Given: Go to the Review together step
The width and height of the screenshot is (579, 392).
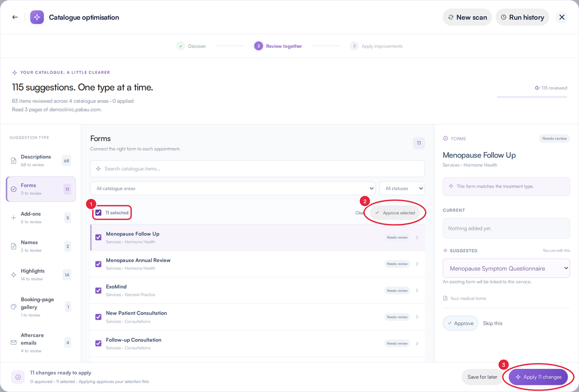Looking at the screenshot, I should point(278,46).
